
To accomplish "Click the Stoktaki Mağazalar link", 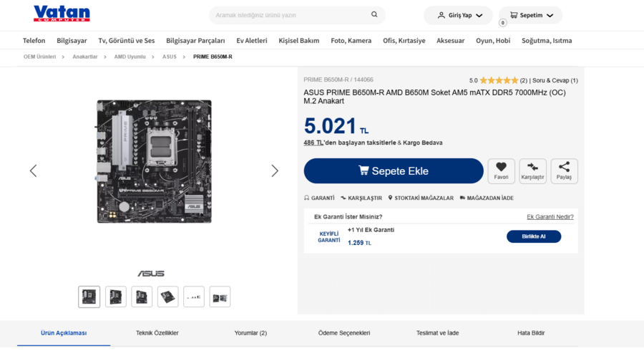I will (421, 198).
